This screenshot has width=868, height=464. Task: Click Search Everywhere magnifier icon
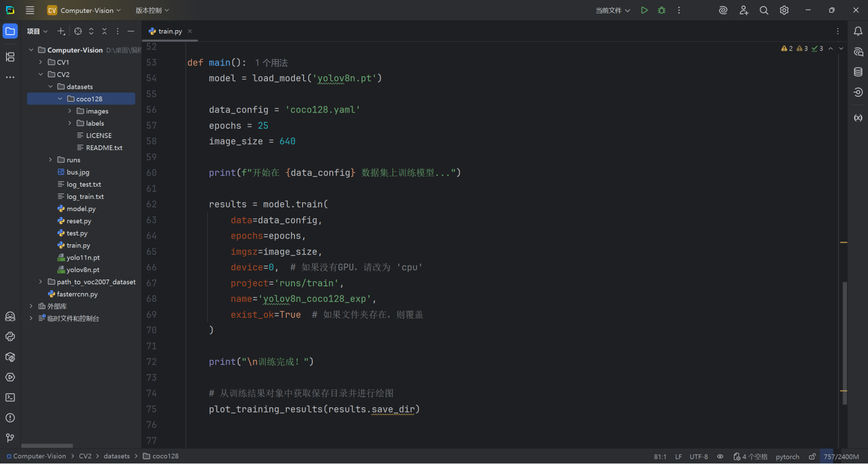(764, 10)
